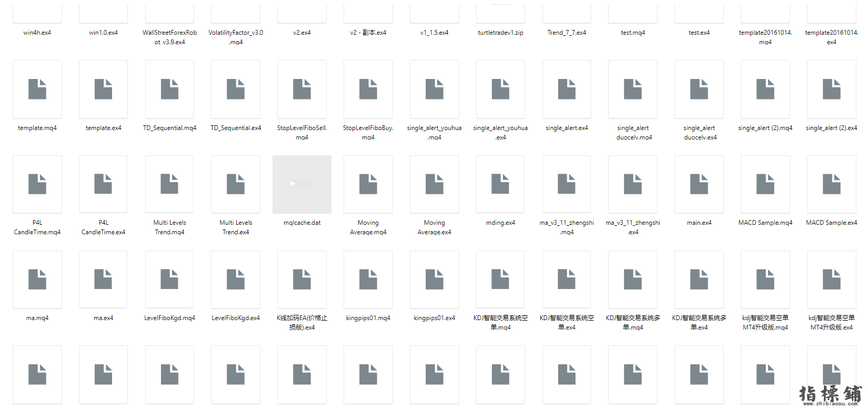
Task: Select the single_alert duocelv.mq4 icon
Action: (x=633, y=89)
